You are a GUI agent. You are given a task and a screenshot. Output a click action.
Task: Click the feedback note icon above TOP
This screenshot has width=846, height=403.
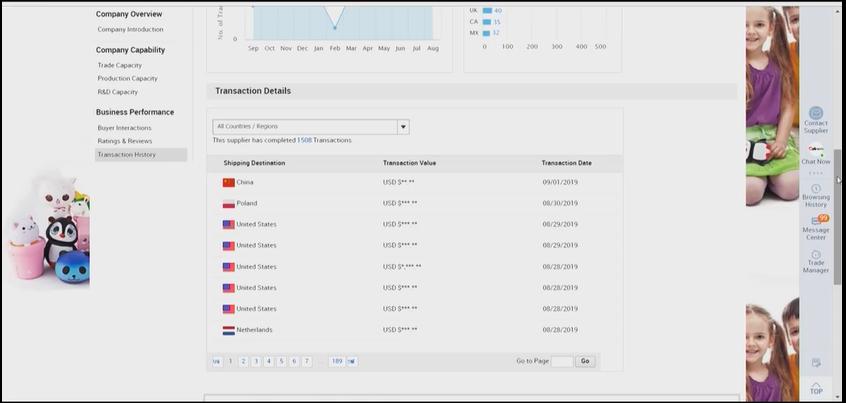816,362
